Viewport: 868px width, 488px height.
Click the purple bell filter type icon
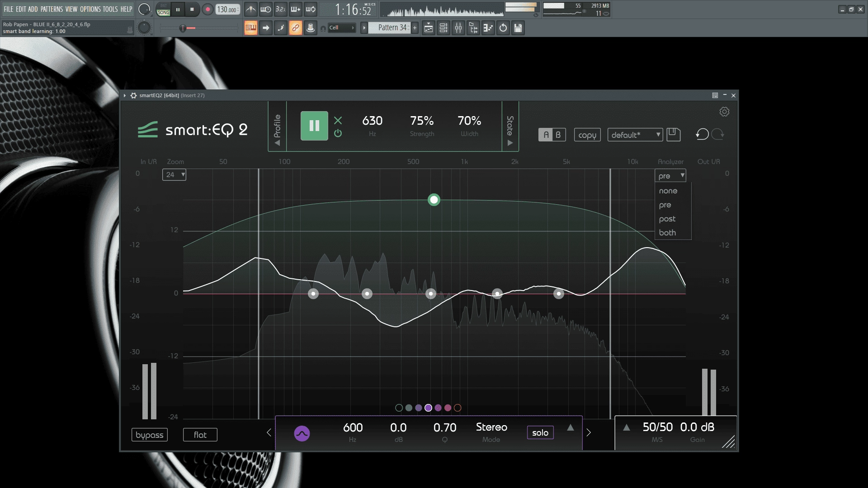click(302, 433)
